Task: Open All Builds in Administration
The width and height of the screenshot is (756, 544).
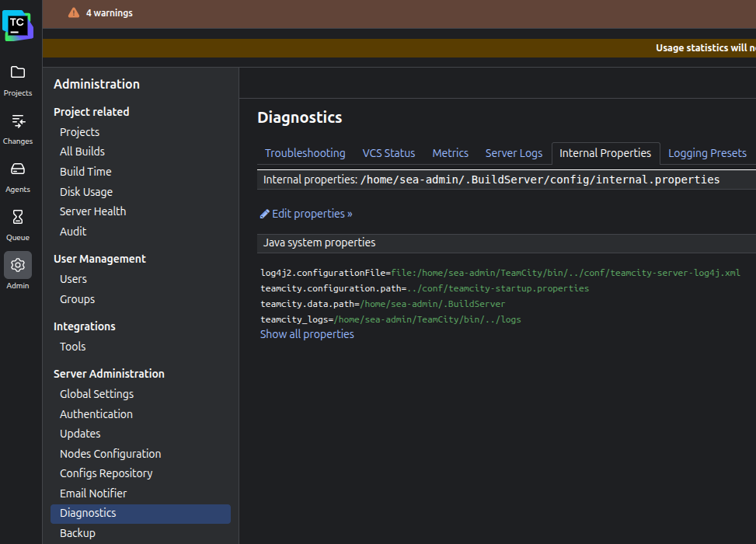Action: click(x=82, y=152)
